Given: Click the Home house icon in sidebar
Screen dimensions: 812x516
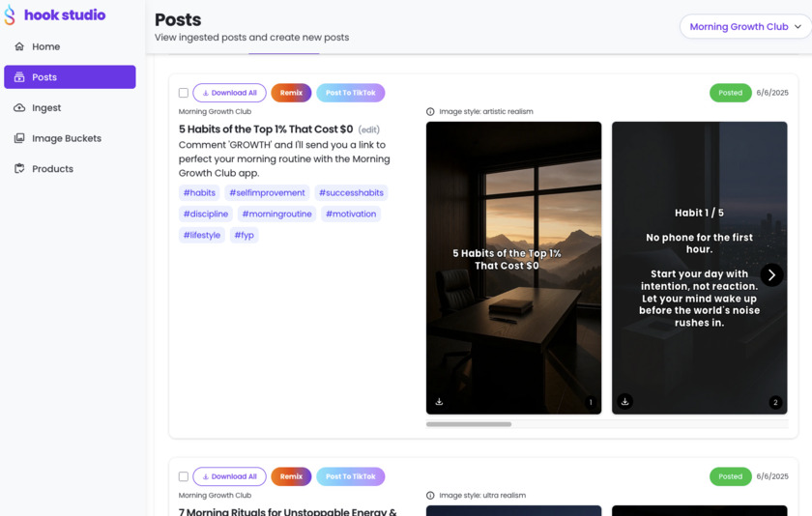Looking at the screenshot, I should 19,46.
